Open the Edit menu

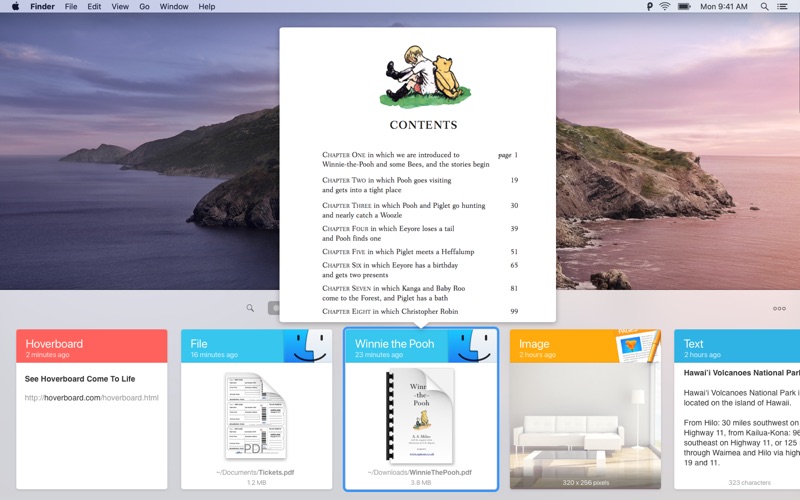click(x=94, y=7)
